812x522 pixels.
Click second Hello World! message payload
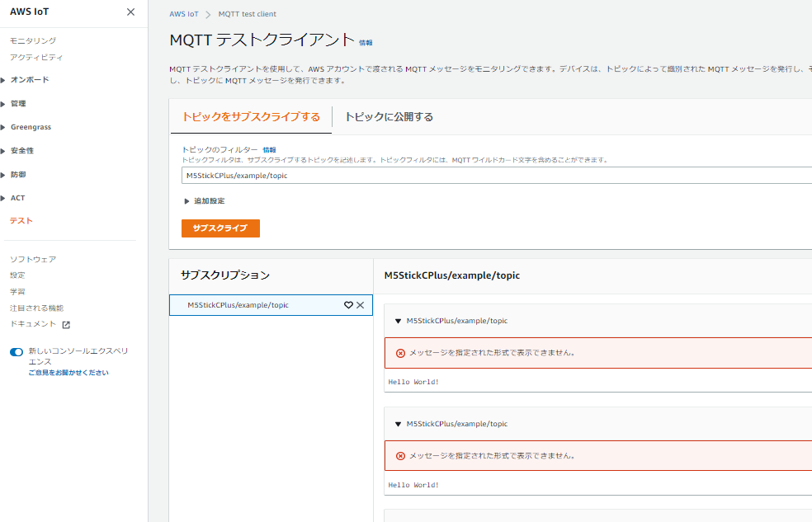[x=413, y=485]
